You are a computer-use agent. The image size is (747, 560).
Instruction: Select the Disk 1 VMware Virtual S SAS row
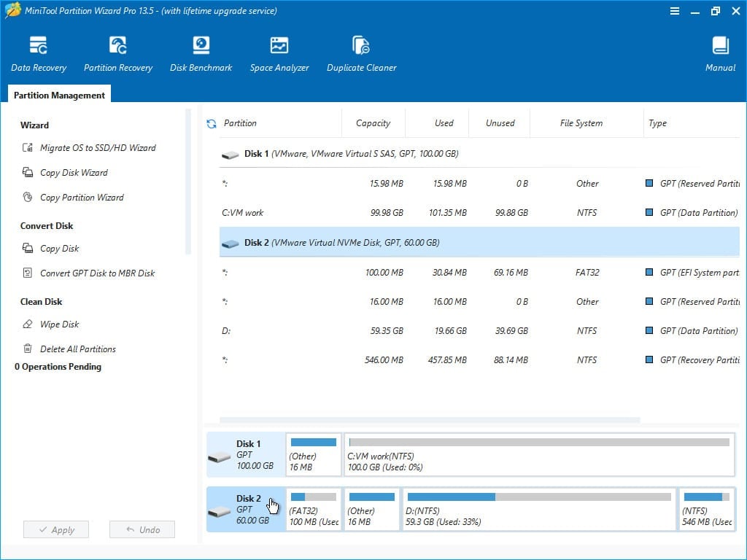[479, 154]
